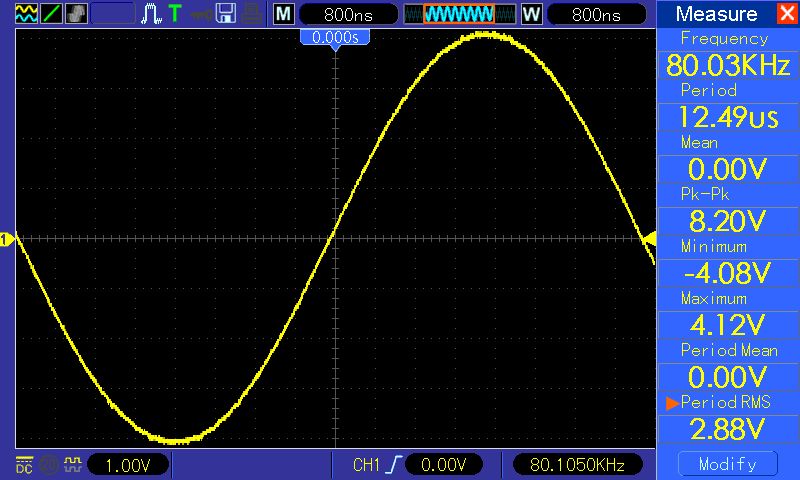Screen dimensions: 800x480
Task: Click the grayed bandwidth limit icon
Action: (x=49, y=465)
